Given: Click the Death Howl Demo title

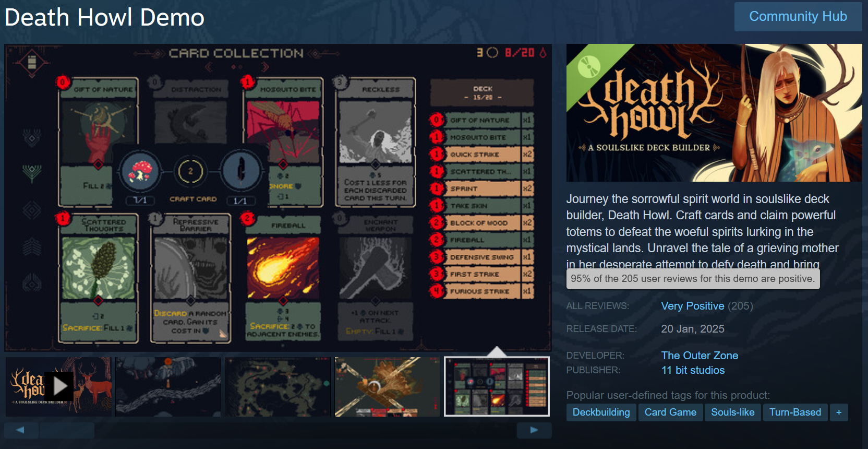Looking at the screenshot, I should (104, 17).
